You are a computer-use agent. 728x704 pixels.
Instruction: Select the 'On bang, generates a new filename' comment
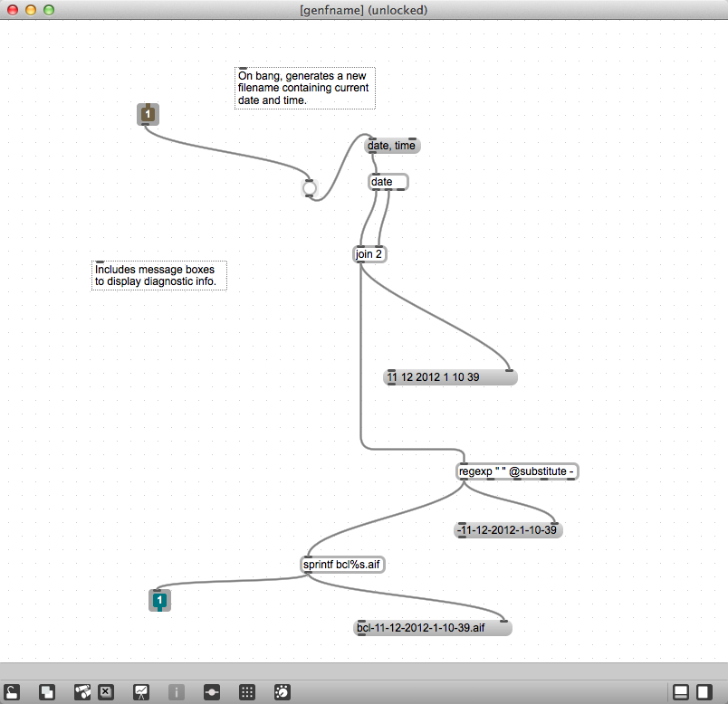pos(305,88)
